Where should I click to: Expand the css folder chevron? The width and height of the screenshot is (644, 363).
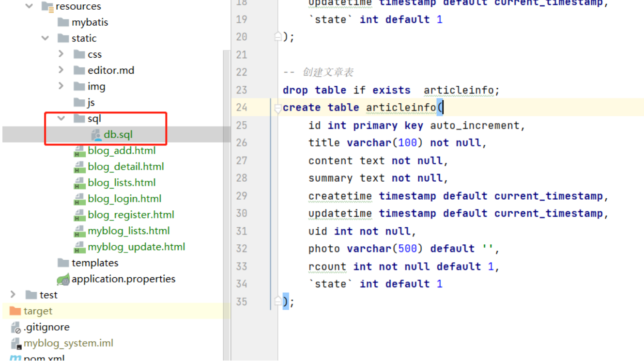[61, 54]
